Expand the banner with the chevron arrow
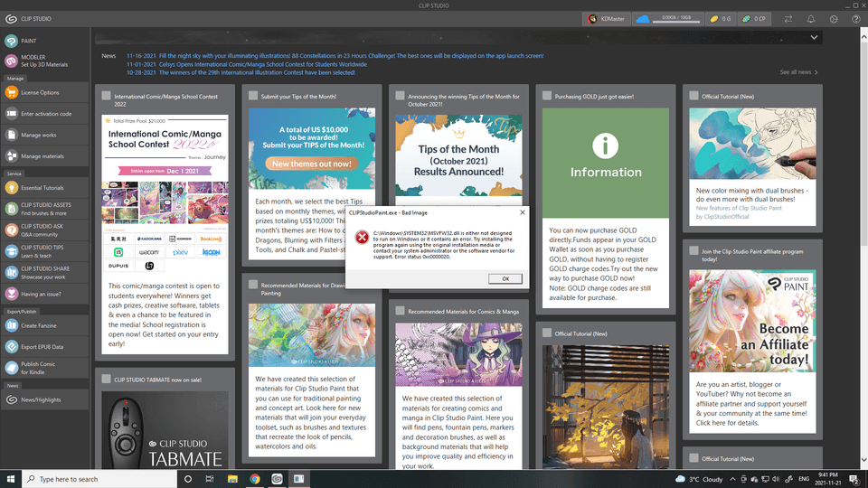The image size is (868, 488). (815, 38)
